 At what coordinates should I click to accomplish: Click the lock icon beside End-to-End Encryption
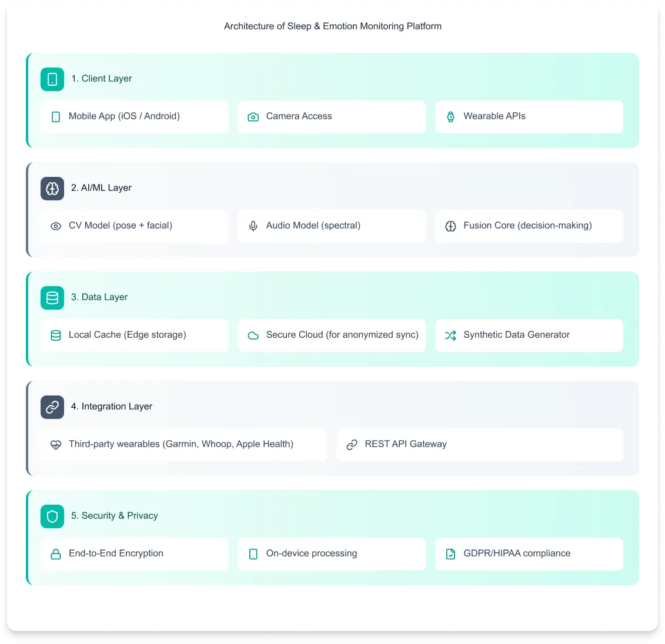(x=55, y=554)
